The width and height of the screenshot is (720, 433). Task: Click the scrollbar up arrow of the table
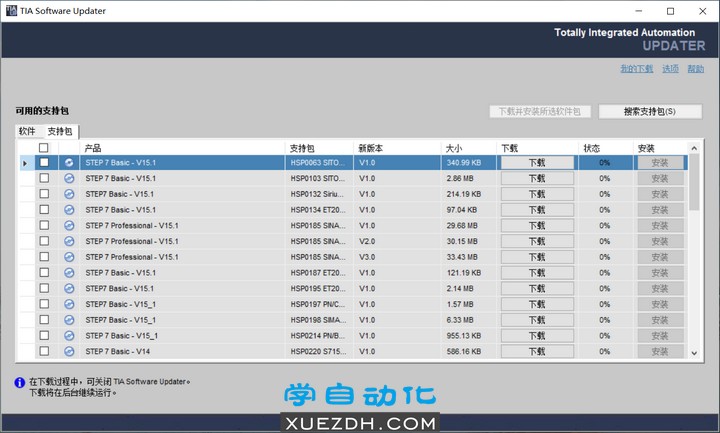[x=694, y=148]
